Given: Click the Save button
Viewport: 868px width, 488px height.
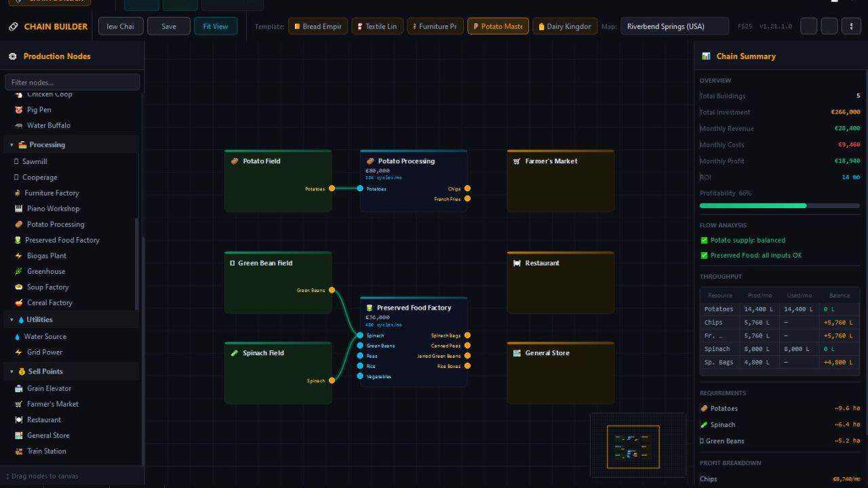Looking at the screenshot, I should tap(169, 26).
